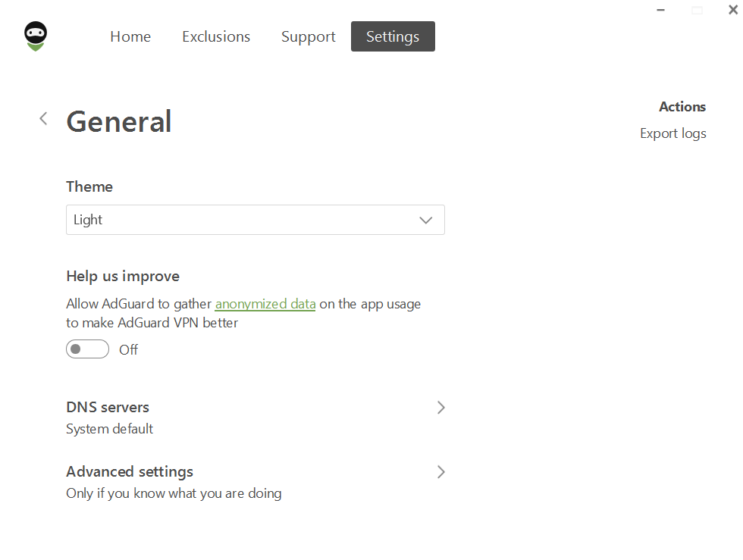743x560 pixels.
Task: Click the DNS servers chevron arrow
Action: pyautogui.click(x=440, y=408)
